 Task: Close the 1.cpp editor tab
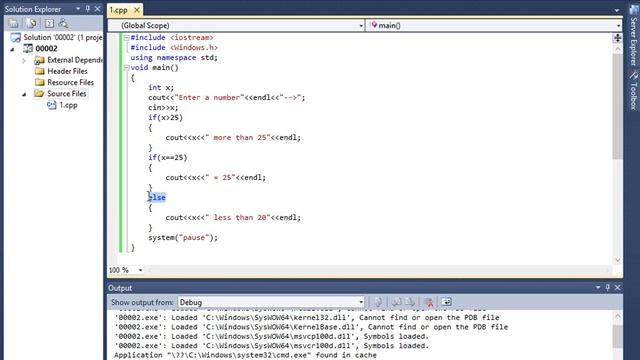[x=137, y=10]
